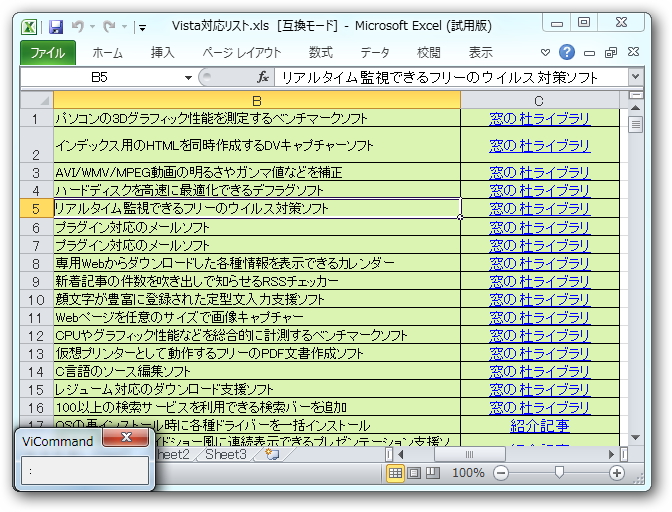Click the Insert Worksheet tab icon
Viewport: 672px width, 512px height.
click(272, 454)
